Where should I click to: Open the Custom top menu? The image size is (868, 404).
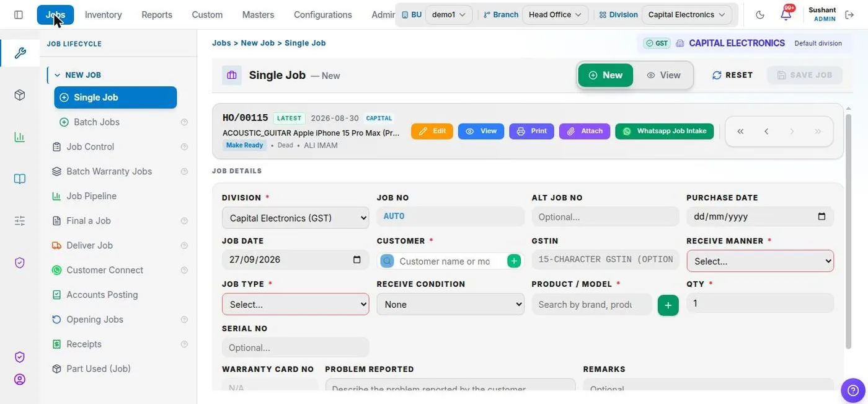pyautogui.click(x=207, y=15)
